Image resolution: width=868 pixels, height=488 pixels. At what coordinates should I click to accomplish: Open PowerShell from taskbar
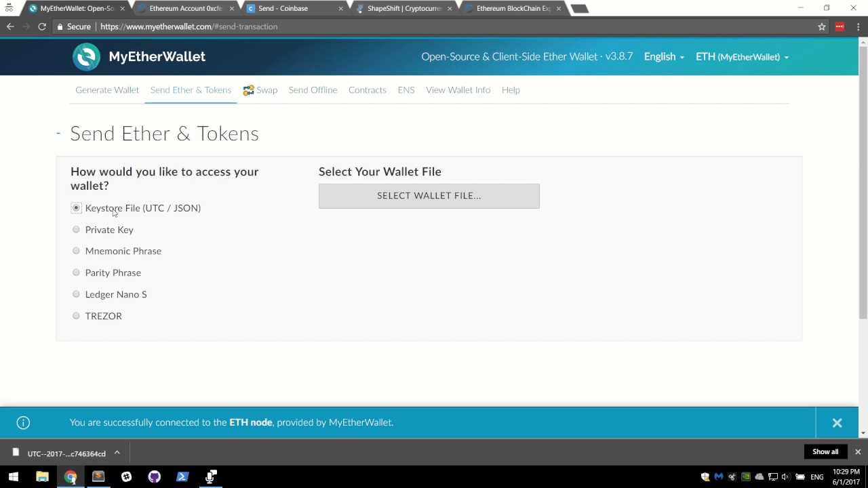tap(182, 476)
